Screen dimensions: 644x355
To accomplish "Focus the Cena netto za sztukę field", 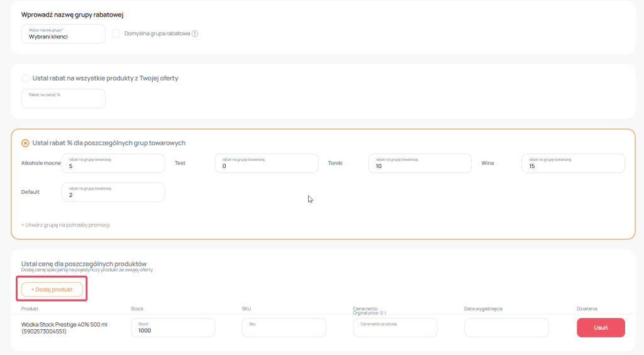I will (395, 328).
